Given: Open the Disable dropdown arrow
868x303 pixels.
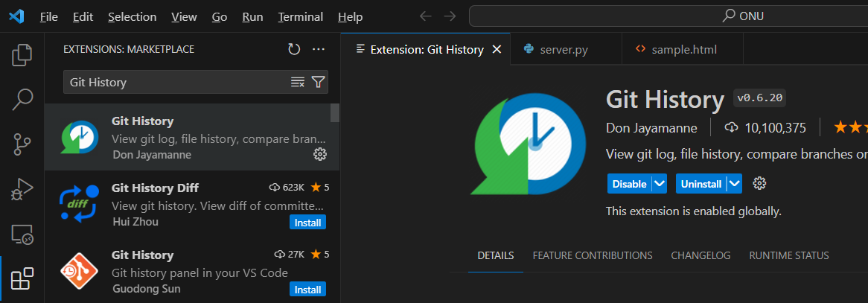Looking at the screenshot, I should tap(660, 183).
